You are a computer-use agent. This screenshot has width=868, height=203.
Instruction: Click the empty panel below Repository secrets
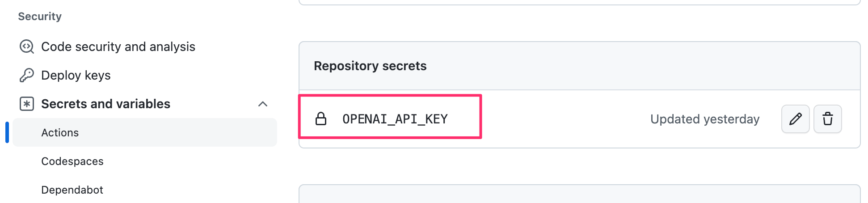580,194
